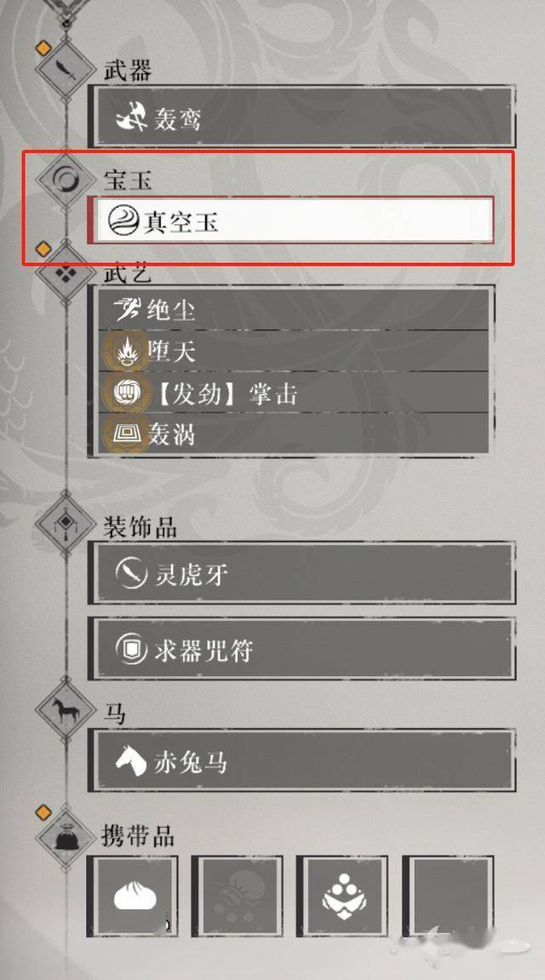Select the dimmed second carried item slot

click(237, 897)
